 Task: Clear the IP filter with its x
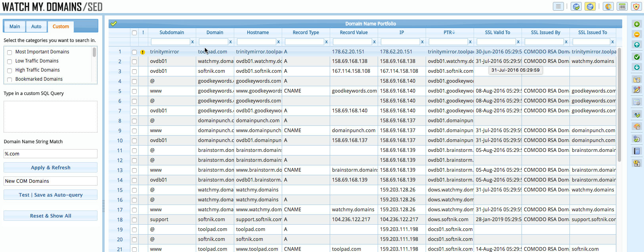pyautogui.click(x=422, y=42)
